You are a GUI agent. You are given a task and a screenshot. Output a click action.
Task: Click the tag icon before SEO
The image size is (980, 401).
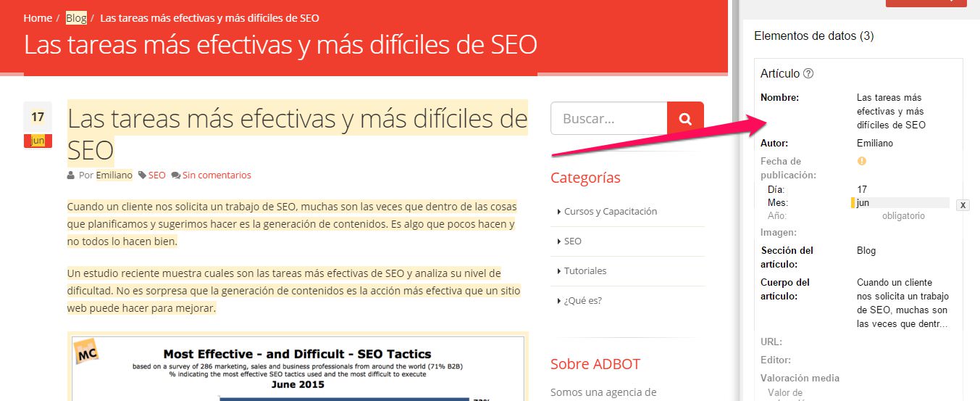click(x=142, y=175)
